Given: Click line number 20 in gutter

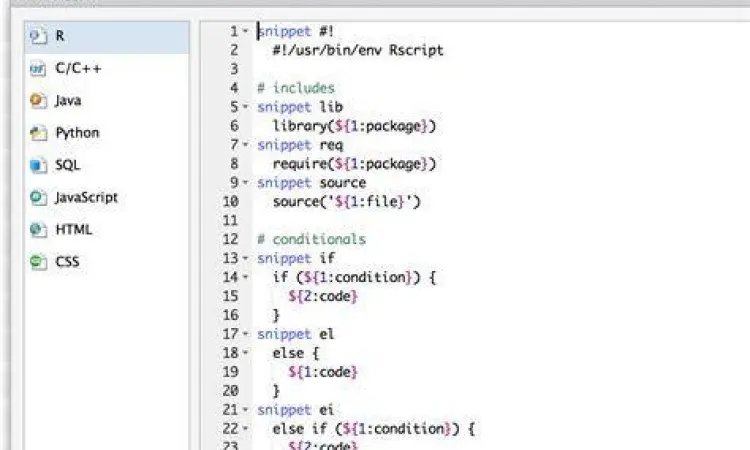Looking at the screenshot, I should (231, 391).
